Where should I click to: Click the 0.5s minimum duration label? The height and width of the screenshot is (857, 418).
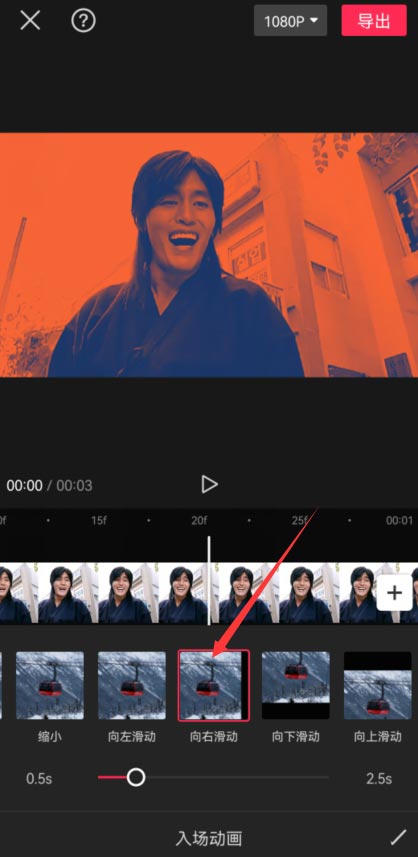coord(39,778)
